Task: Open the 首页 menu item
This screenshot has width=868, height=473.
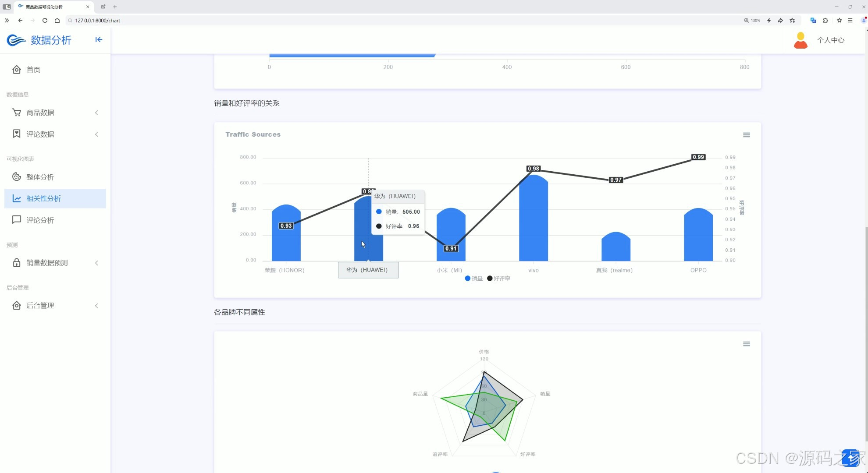Action: (33, 70)
